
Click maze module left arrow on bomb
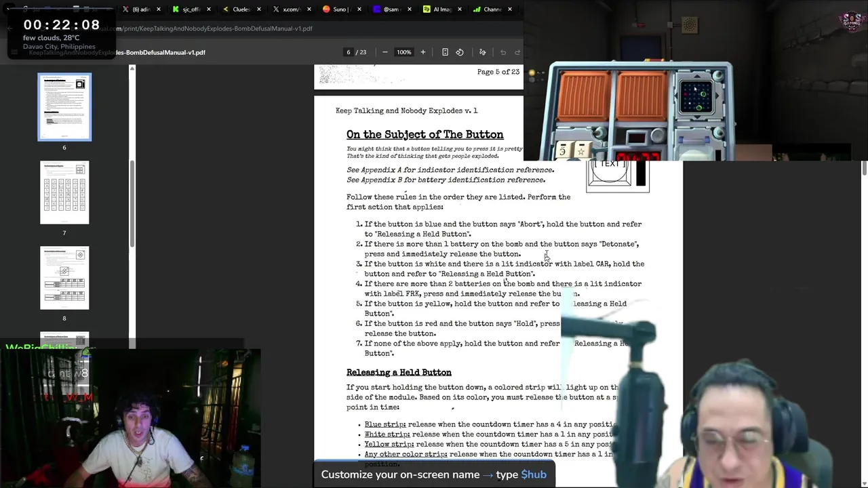pyautogui.click(x=677, y=96)
